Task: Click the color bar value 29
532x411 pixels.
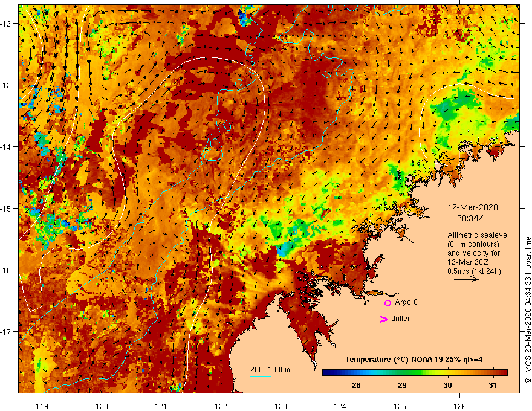Action: (x=402, y=385)
